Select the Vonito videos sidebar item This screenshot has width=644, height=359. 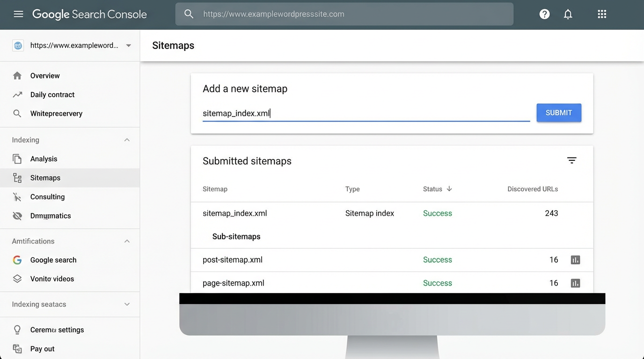coord(52,279)
